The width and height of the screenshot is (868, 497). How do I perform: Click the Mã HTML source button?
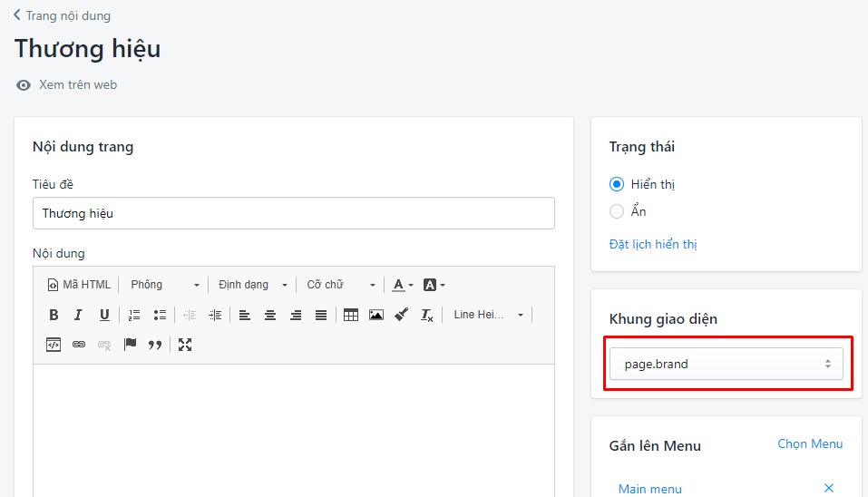[x=79, y=285]
